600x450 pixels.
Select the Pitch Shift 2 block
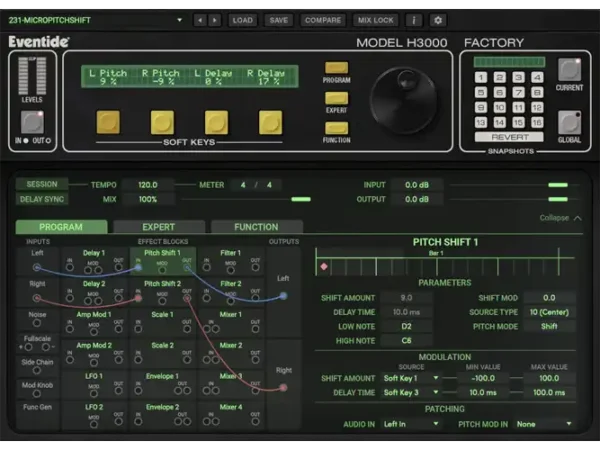point(163,292)
